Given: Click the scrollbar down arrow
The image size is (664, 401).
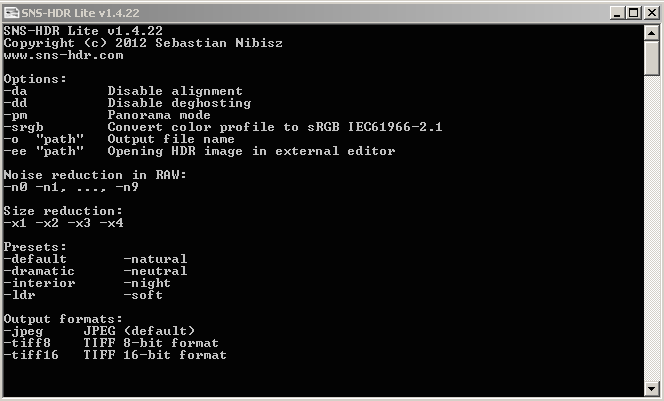Looking at the screenshot, I should click(651, 389).
